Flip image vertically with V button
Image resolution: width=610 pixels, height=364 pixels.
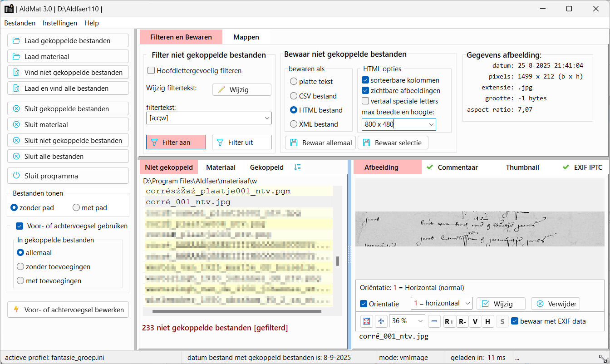tap(475, 321)
